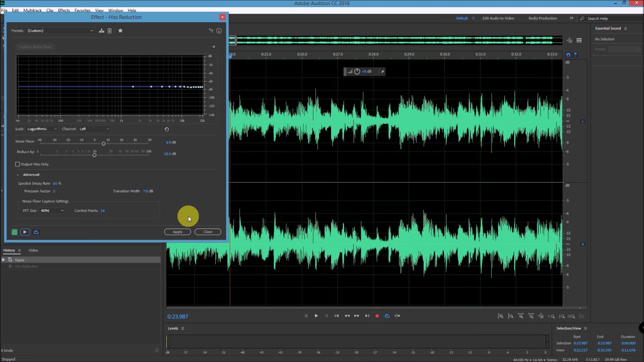644x362 pixels.
Task: Click the Reduce by 10.1 dB value
Action: click(x=170, y=153)
